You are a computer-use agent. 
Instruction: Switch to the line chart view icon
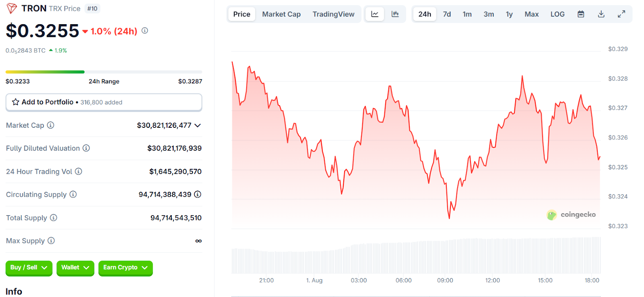[x=375, y=14]
